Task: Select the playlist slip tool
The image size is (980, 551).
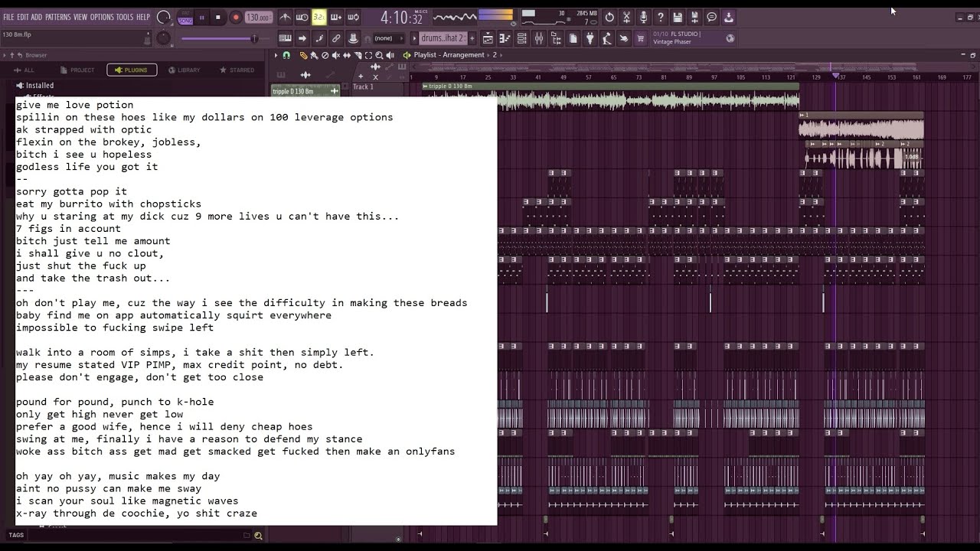Action: (347, 55)
